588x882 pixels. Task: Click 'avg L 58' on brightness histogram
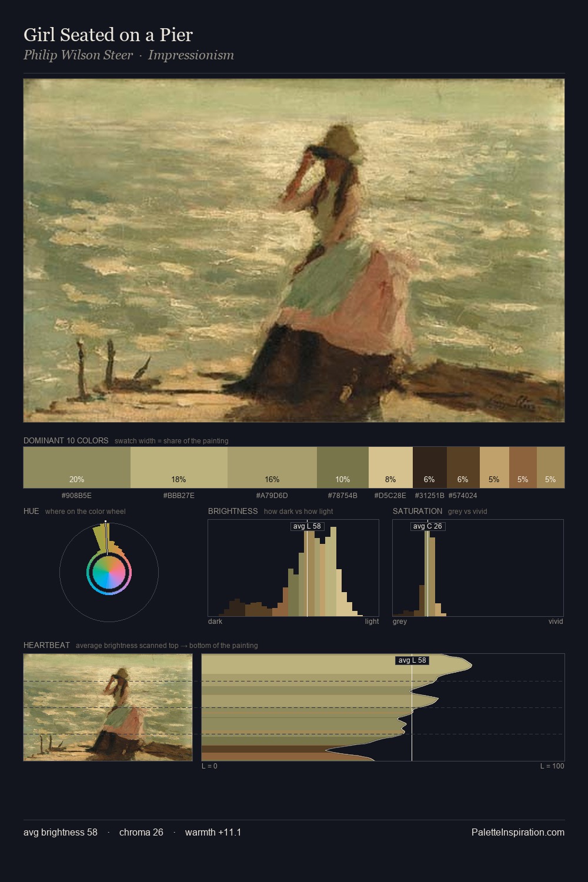click(308, 526)
